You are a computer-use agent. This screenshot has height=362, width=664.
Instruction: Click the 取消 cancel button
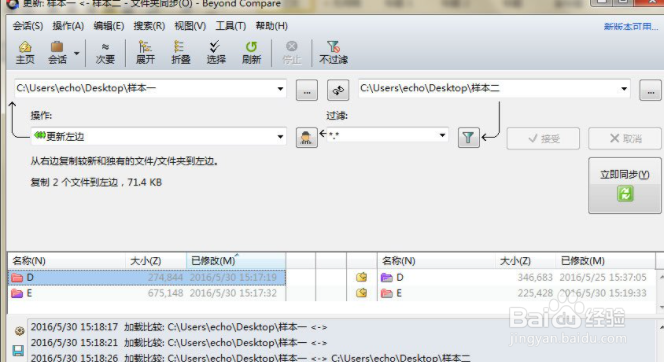click(x=625, y=138)
